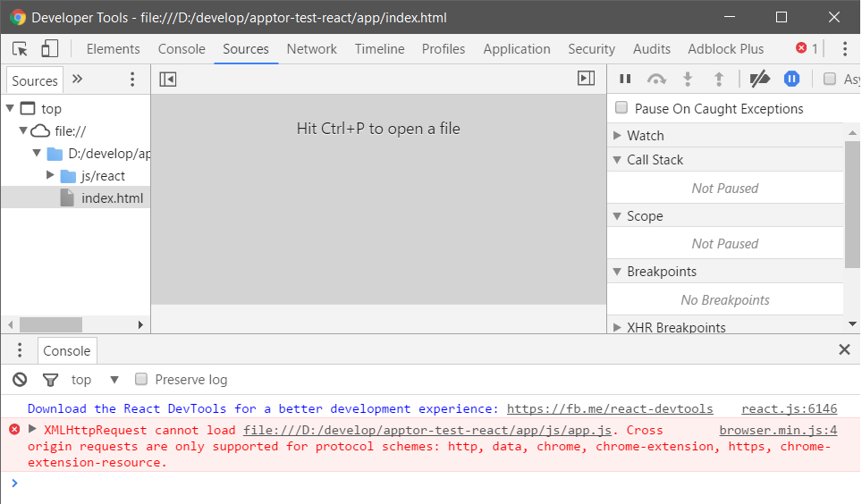
Task: Open the react.js:6146 source link
Action: pyautogui.click(x=789, y=409)
